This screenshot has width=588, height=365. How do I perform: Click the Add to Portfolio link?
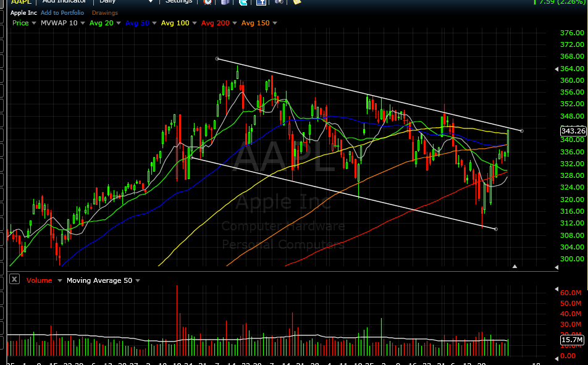[x=62, y=13]
